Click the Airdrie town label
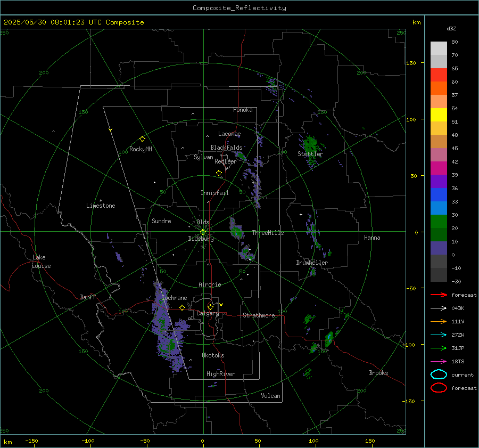The width and height of the screenshot is (479, 448). (x=210, y=284)
